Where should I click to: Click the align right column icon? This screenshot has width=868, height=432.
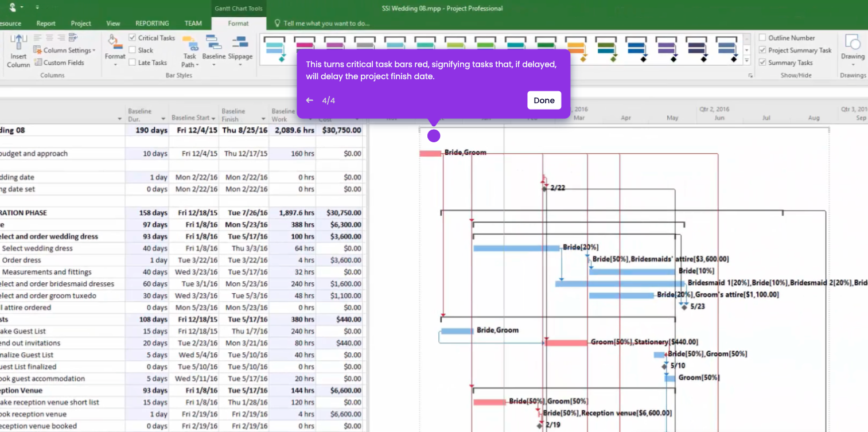tap(60, 38)
